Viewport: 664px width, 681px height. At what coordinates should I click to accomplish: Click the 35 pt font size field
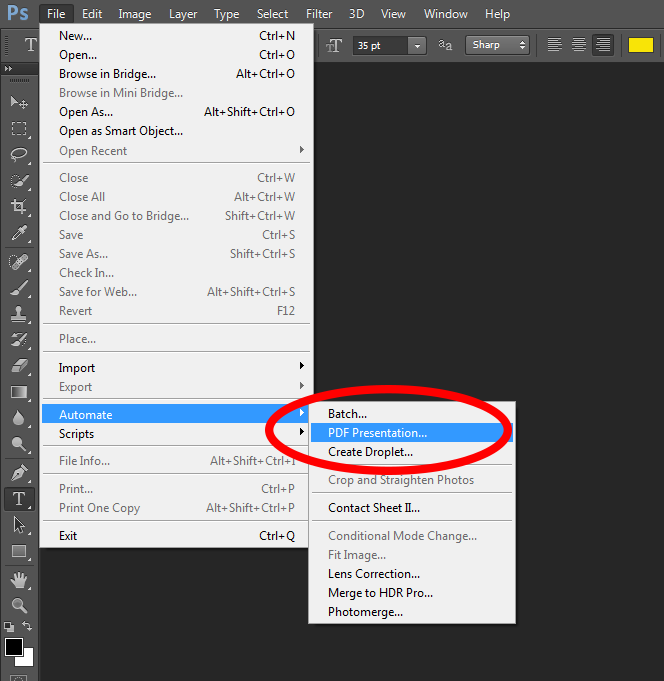pyautogui.click(x=380, y=46)
